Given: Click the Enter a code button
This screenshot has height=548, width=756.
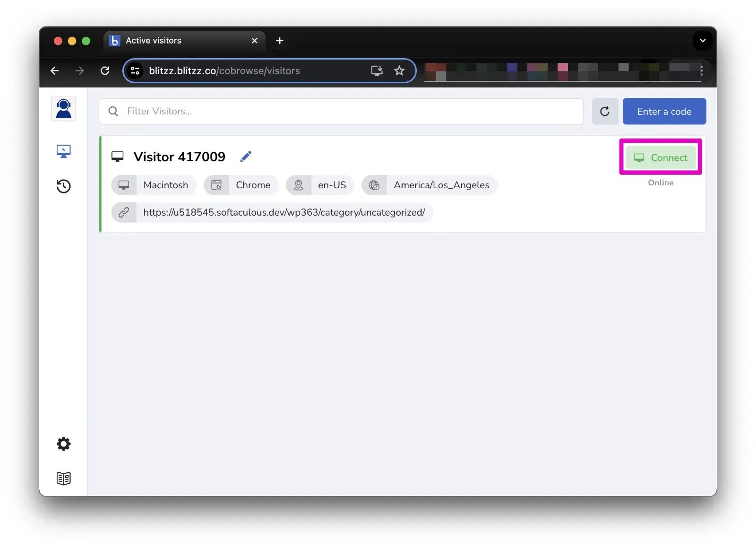Looking at the screenshot, I should [664, 112].
